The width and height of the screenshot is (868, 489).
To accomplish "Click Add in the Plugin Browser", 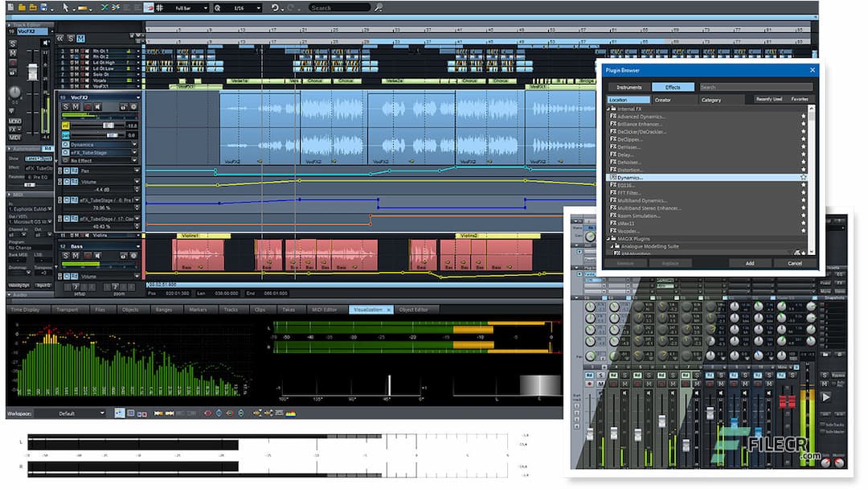I will (749, 263).
